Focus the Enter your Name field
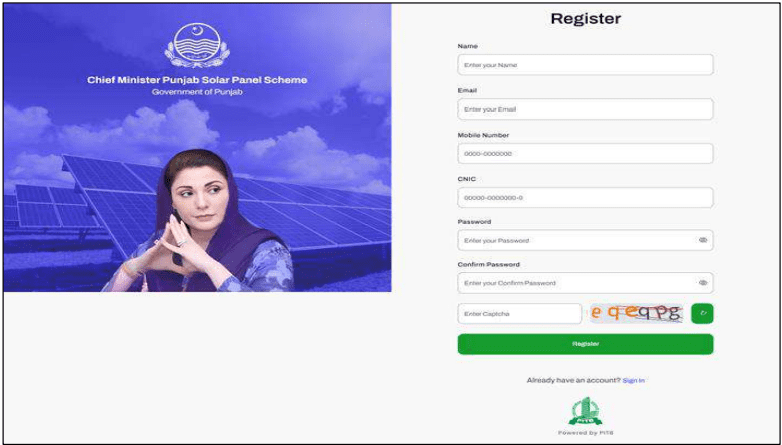Viewport: 782px width, 445px height. click(x=586, y=65)
